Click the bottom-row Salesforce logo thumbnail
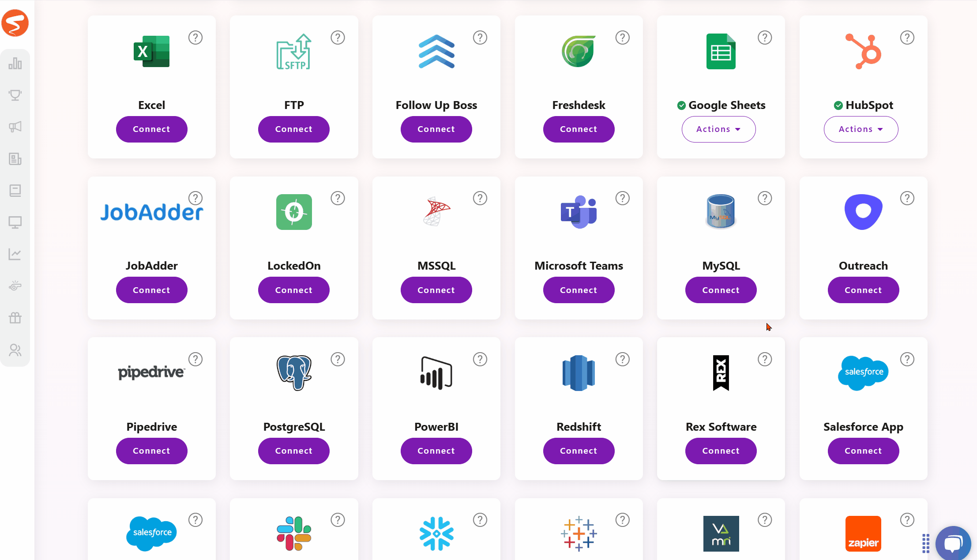 [x=151, y=534]
